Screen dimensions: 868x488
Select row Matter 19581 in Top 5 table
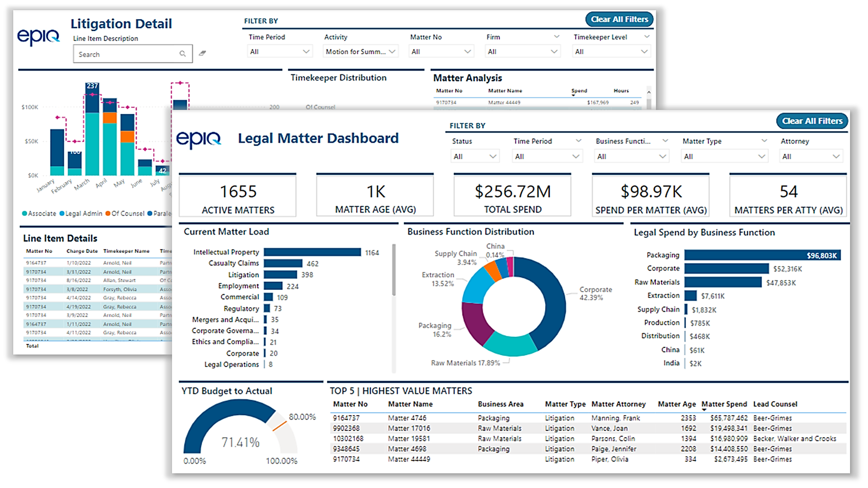pyautogui.click(x=588, y=439)
